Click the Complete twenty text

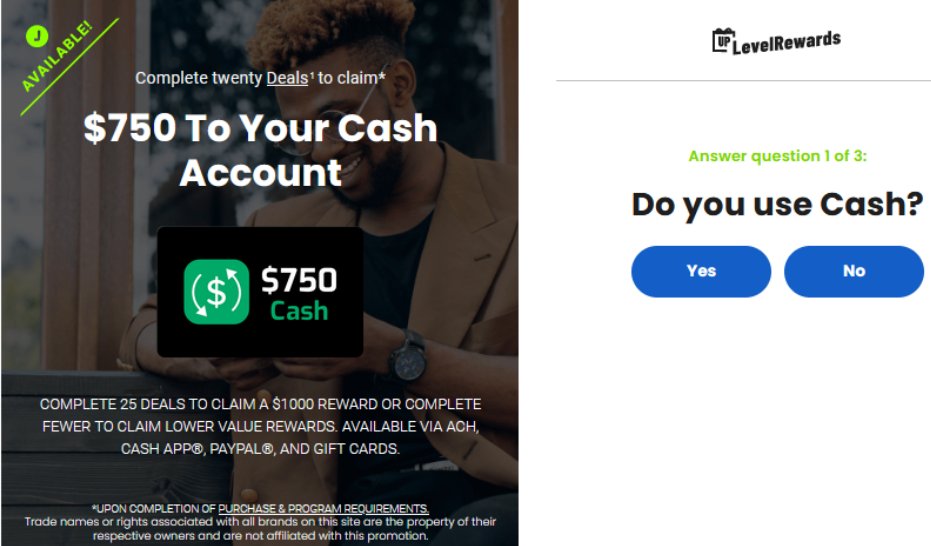199,78
